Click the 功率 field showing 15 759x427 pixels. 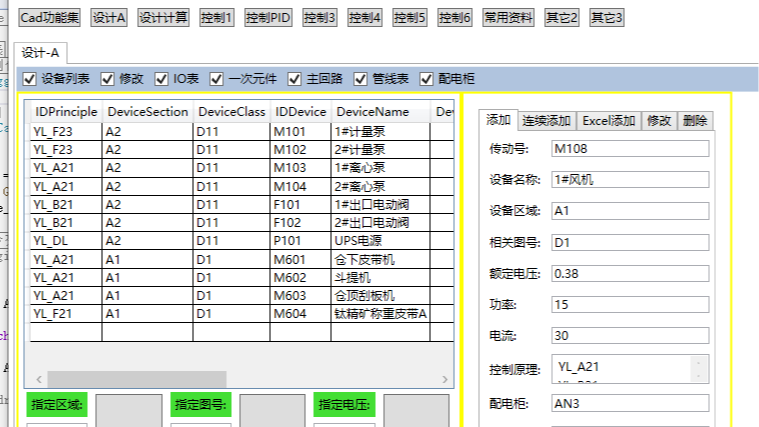630,305
